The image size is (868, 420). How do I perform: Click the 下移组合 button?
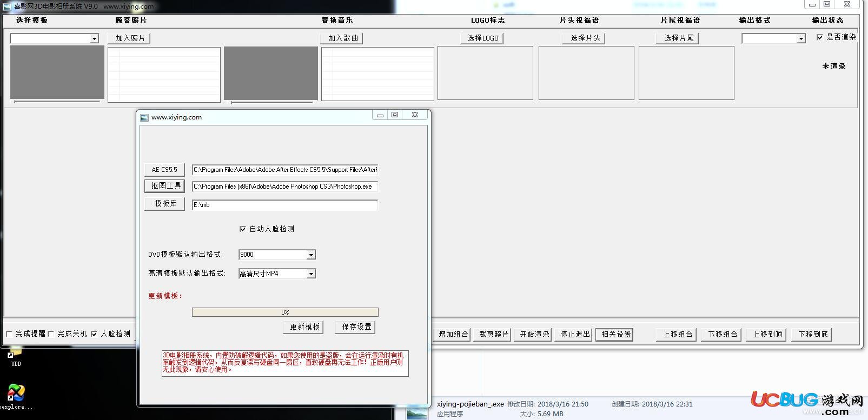(721, 335)
